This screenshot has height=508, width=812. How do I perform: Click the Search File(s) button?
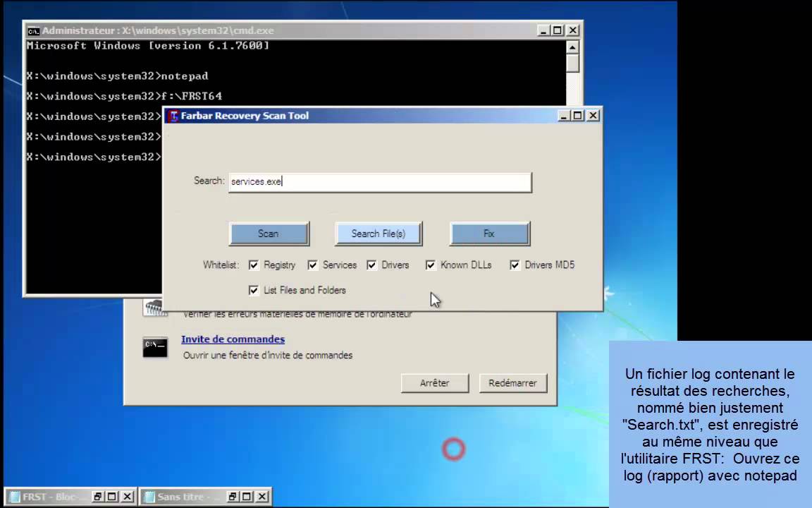[x=378, y=234]
